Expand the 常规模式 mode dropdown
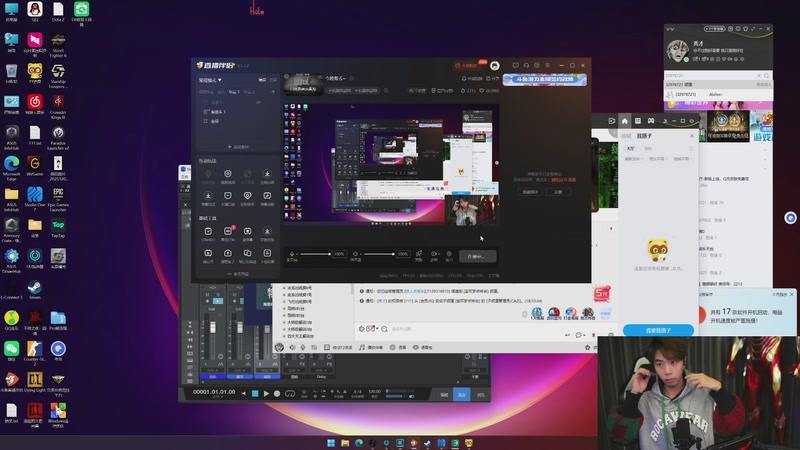The height and width of the screenshot is (450, 800). click(x=210, y=80)
